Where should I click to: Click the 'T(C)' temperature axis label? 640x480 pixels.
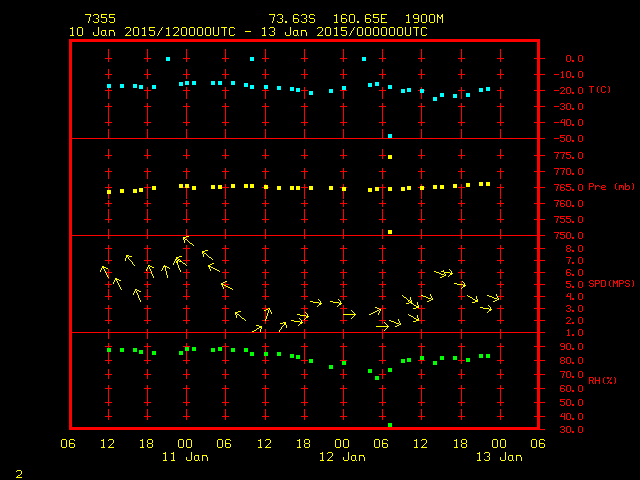(x=600, y=89)
